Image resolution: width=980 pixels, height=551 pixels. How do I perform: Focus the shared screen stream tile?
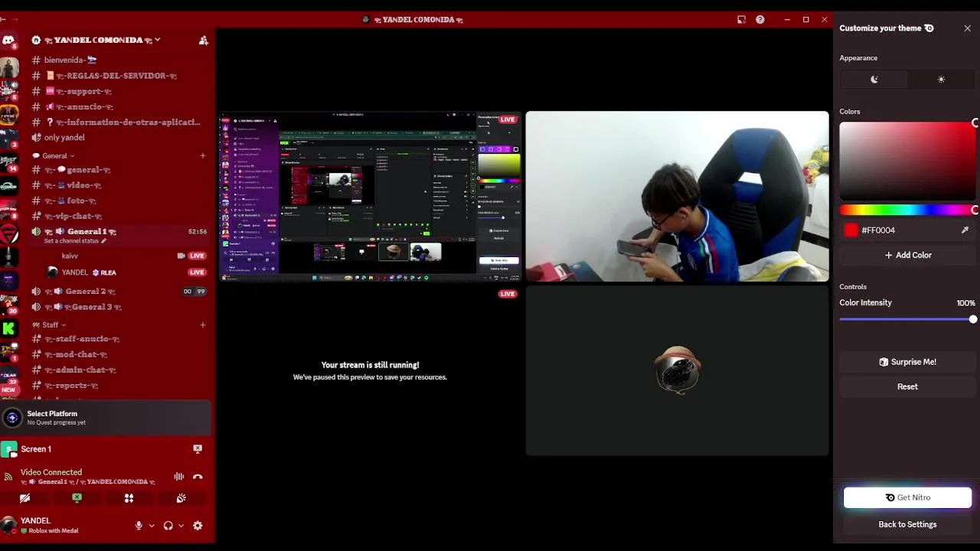(x=370, y=197)
